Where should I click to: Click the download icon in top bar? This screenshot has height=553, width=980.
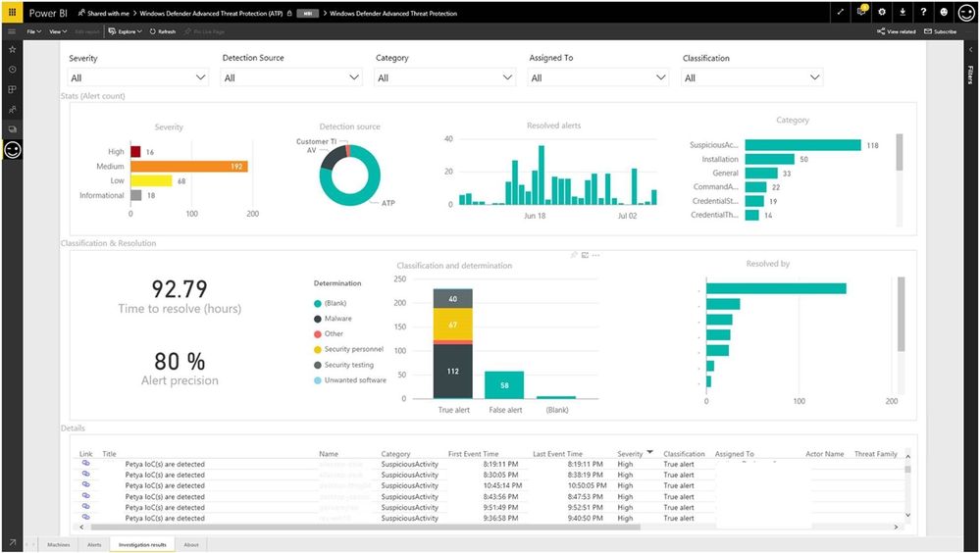(903, 12)
